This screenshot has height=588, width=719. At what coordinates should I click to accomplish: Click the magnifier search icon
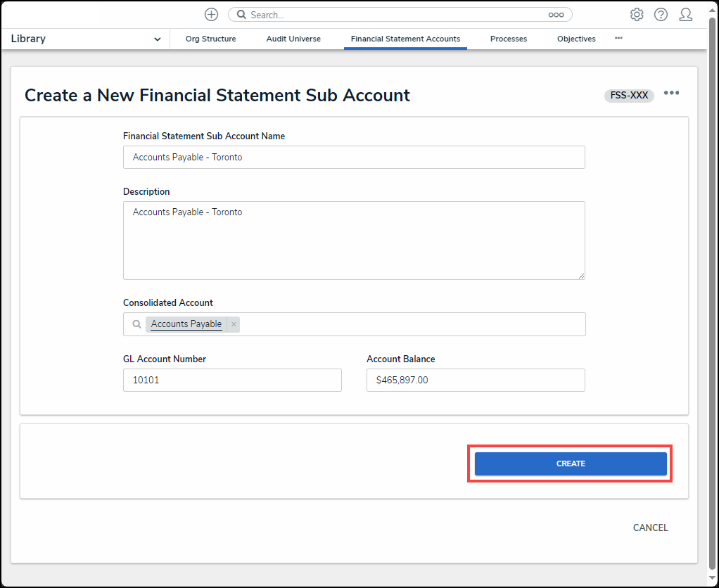241,15
